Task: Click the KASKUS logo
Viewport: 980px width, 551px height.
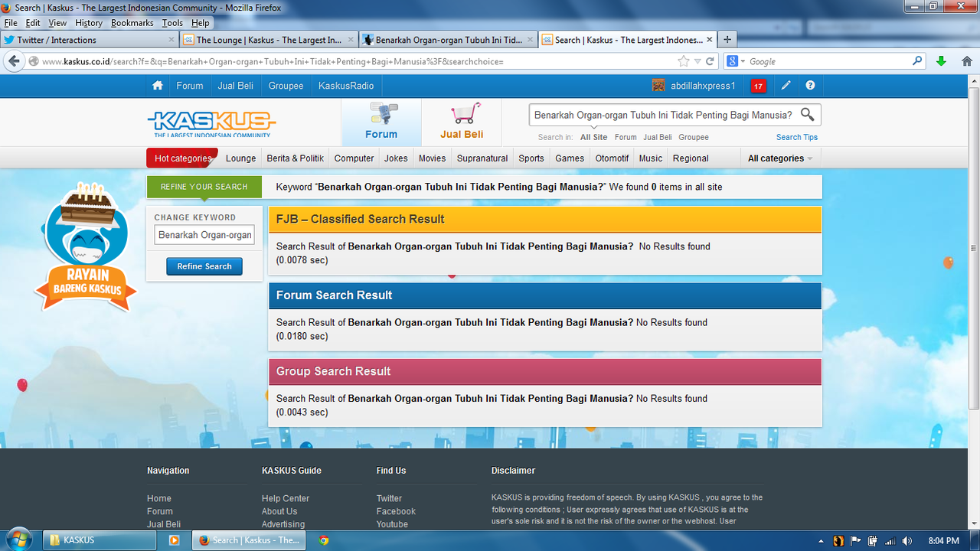Action: click(211, 123)
